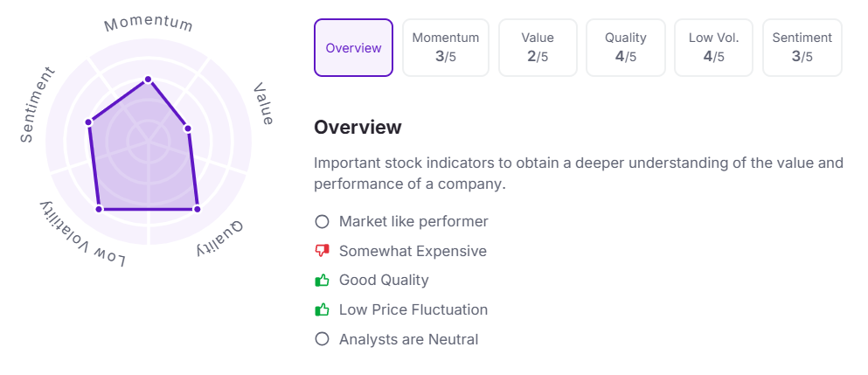Click the Low Volatility vertex dot on radar
Image resolution: width=868 pixels, height=375 pixels.
click(x=99, y=209)
